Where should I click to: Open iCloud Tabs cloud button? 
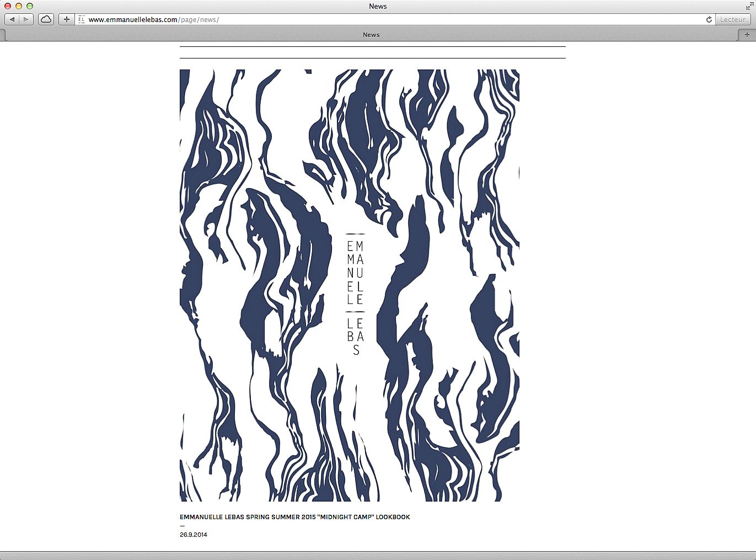(46, 19)
